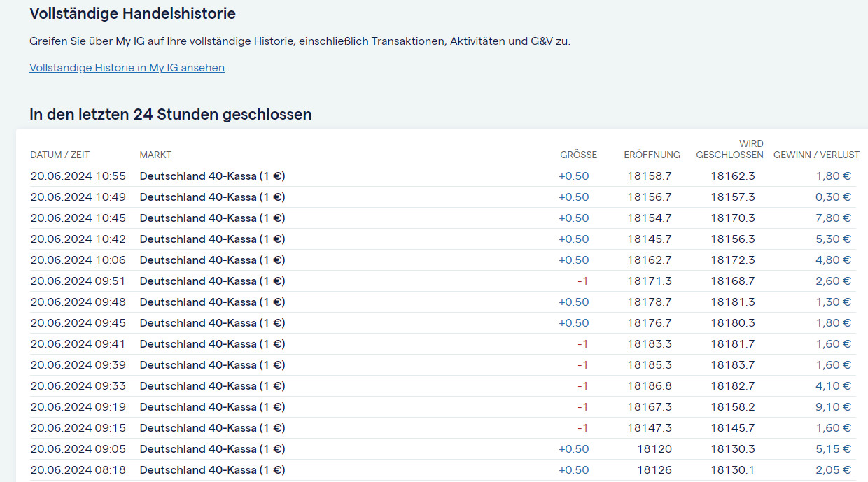
Task: Click the 5,15 € profit value
Action: (833, 449)
